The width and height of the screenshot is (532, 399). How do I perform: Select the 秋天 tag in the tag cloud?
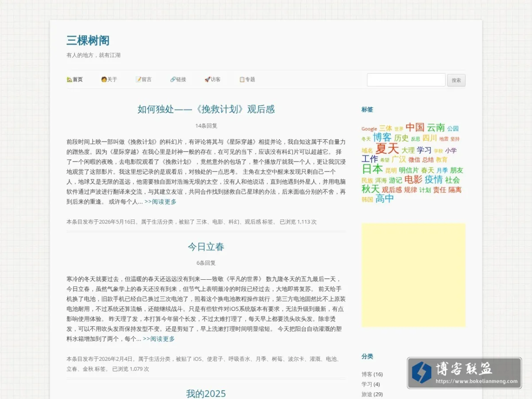pos(371,189)
